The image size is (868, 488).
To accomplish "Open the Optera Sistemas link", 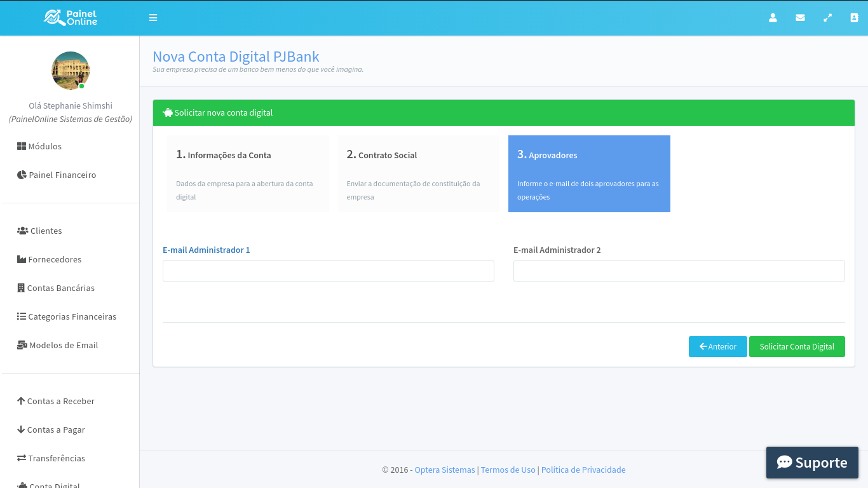I will [x=445, y=470].
